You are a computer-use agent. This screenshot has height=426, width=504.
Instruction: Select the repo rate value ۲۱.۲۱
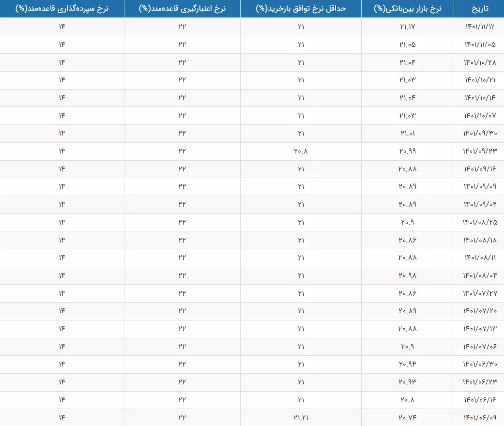[301, 418]
